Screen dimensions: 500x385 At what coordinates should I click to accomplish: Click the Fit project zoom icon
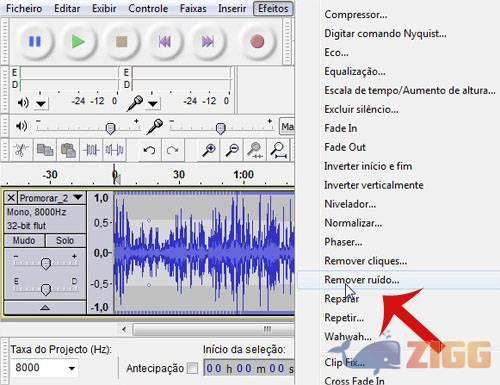click(278, 150)
